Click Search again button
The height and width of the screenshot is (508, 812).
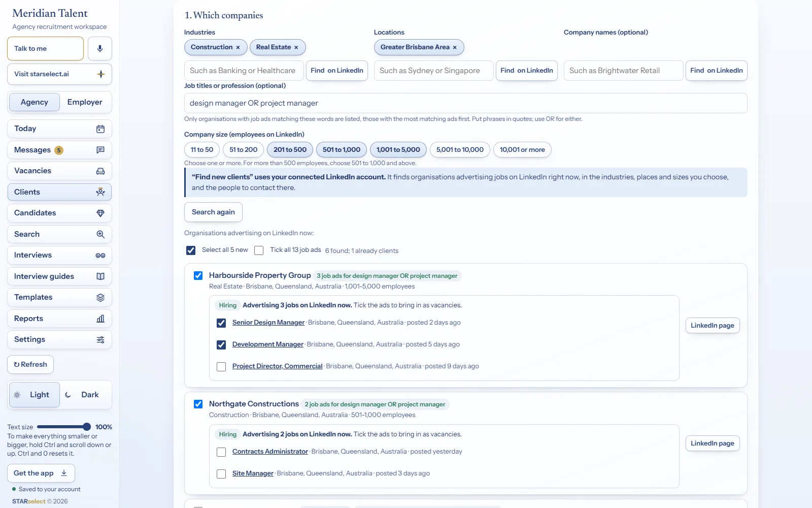(x=213, y=212)
